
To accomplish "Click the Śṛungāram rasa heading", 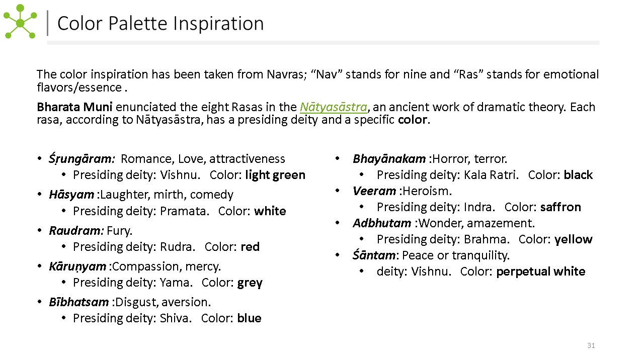I will click(x=82, y=159).
